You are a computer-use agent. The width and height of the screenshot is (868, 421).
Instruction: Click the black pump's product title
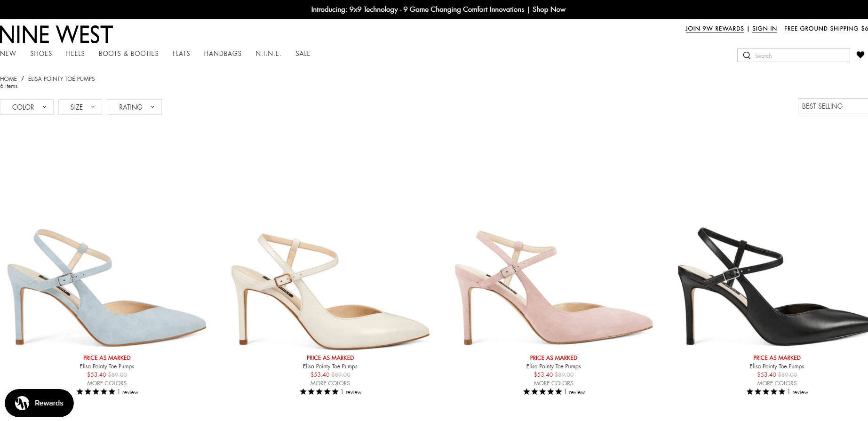pos(777,366)
